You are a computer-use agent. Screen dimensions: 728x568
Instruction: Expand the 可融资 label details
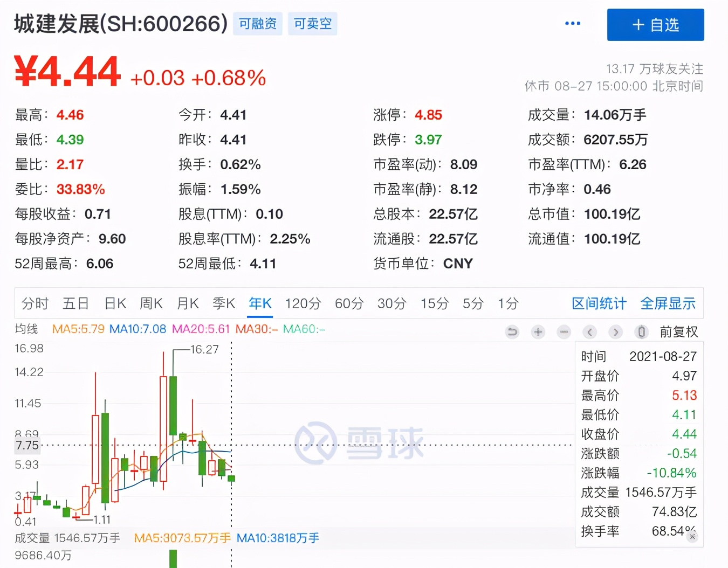point(257,23)
